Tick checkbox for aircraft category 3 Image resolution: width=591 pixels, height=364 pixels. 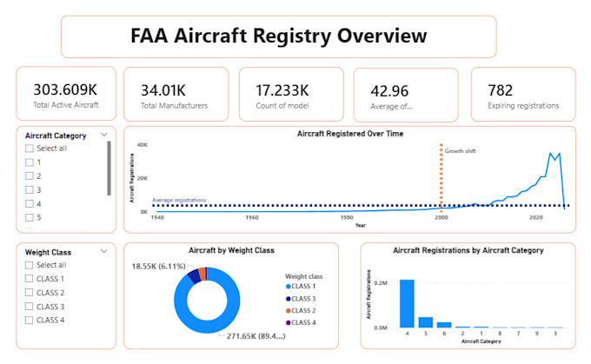point(30,190)
